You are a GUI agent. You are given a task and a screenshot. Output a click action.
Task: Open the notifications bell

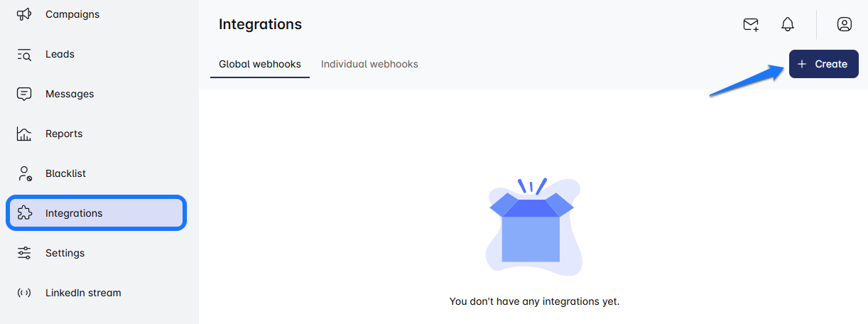pyautogui.click(x=788, y=25)
